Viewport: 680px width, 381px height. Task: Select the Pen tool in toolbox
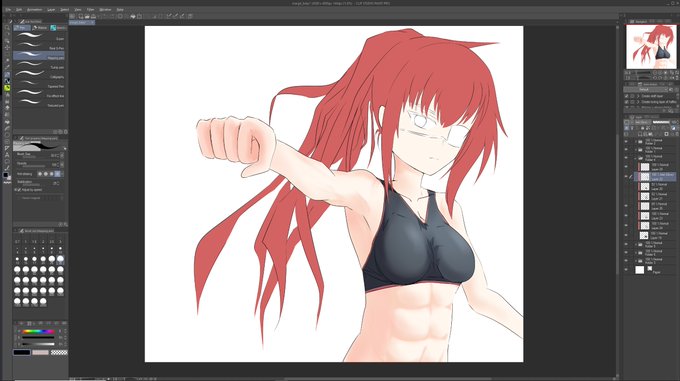click(x=7, y=75)
